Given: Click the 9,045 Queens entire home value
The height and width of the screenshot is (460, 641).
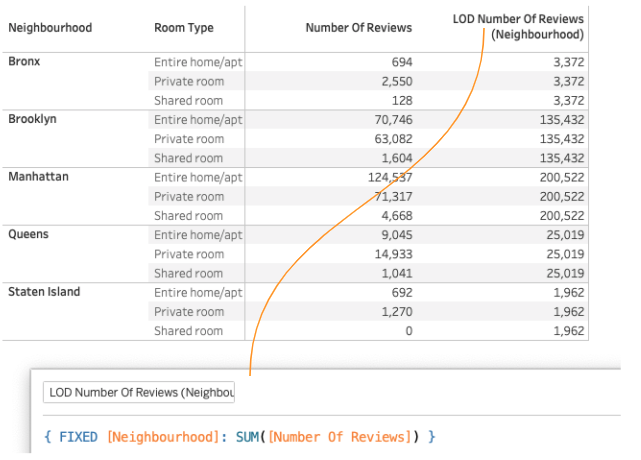Looking at the screenshot, I should (394, 236).
